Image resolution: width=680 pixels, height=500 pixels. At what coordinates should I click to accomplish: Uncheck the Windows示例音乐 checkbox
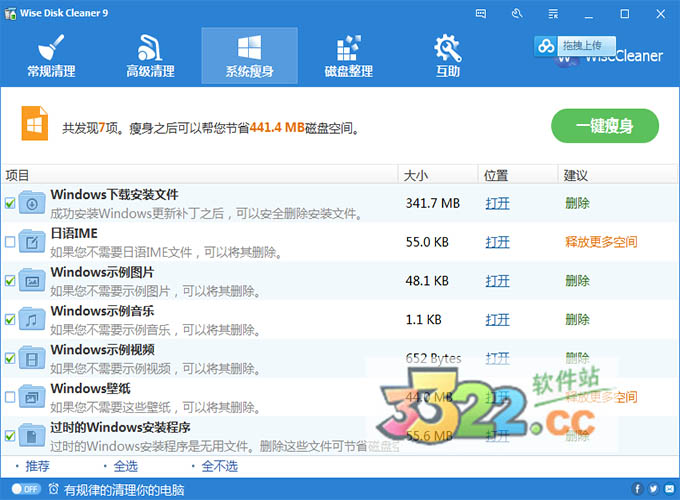click(10, 320)
